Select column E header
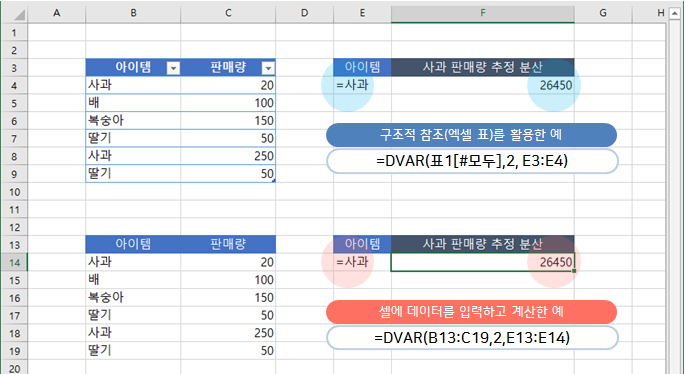The image size is (685, 374). coord(362,13)
